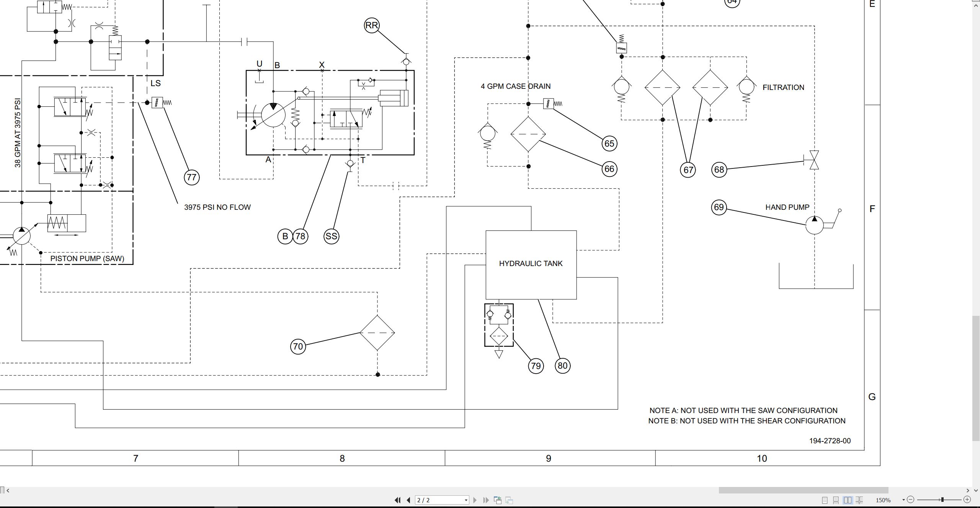
Task: Click the hand pump symbol
Action: click(815, 225)
